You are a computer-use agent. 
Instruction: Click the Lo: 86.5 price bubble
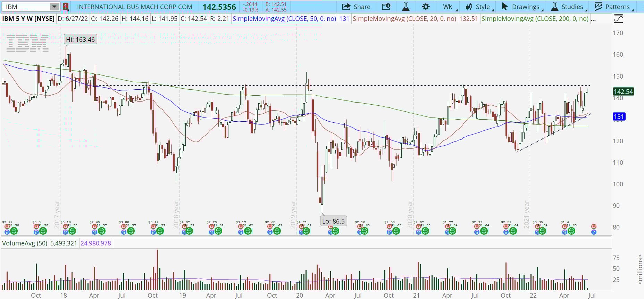tap(333, 221)
